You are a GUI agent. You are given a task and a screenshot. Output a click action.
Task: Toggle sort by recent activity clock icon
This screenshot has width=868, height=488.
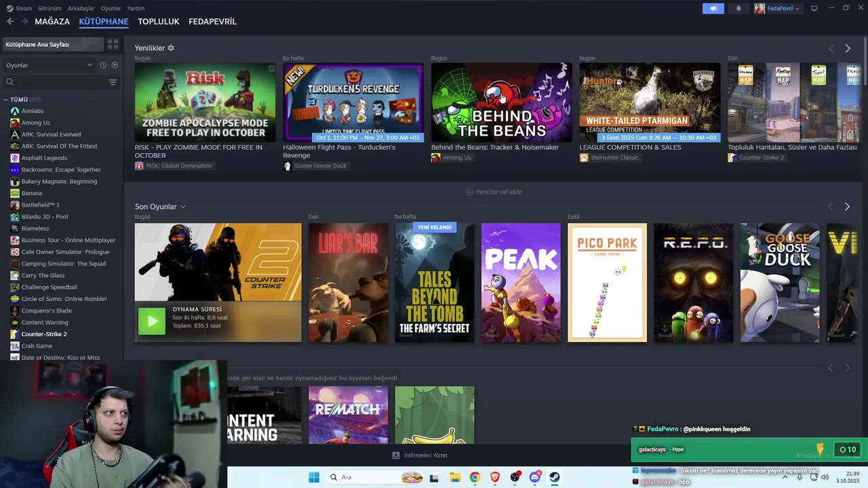point(103,65)
